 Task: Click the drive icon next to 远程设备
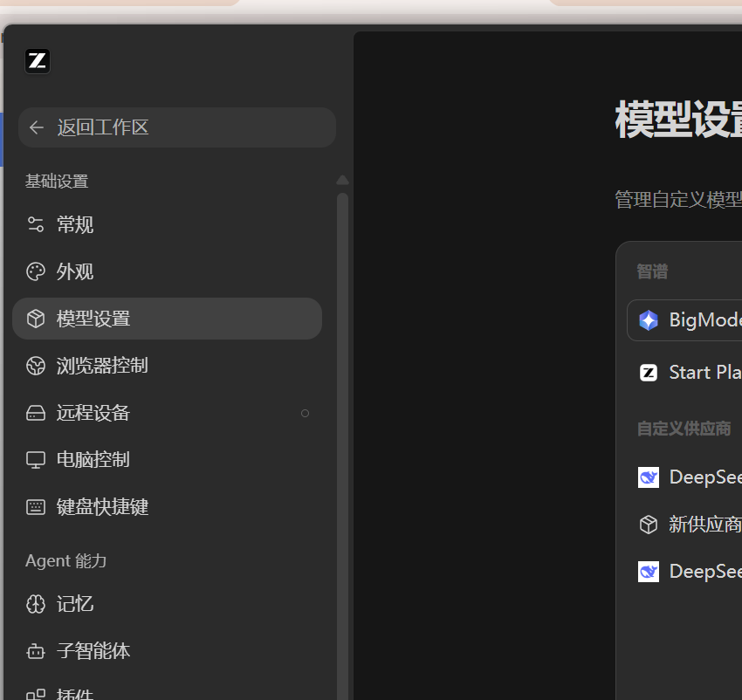(36, 413)
